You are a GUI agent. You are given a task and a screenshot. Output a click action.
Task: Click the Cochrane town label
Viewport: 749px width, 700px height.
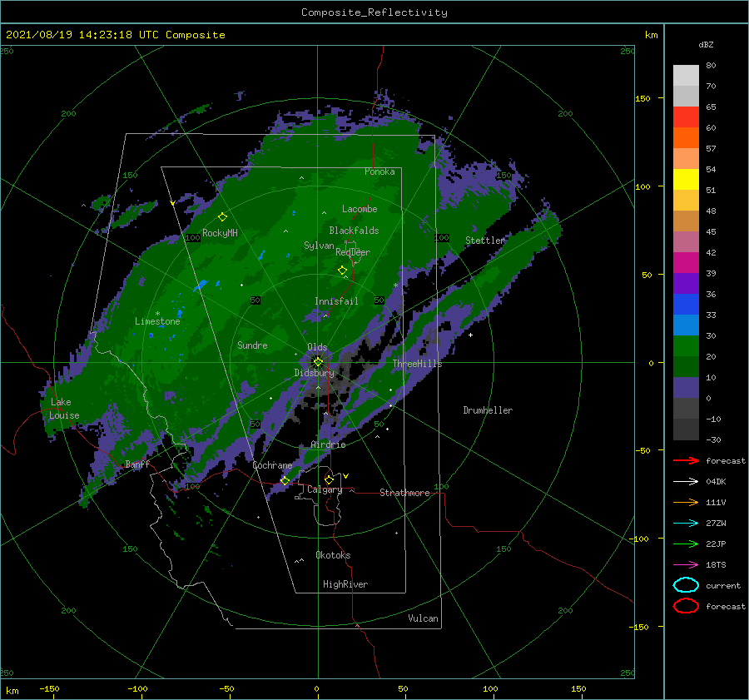[272, 465]
